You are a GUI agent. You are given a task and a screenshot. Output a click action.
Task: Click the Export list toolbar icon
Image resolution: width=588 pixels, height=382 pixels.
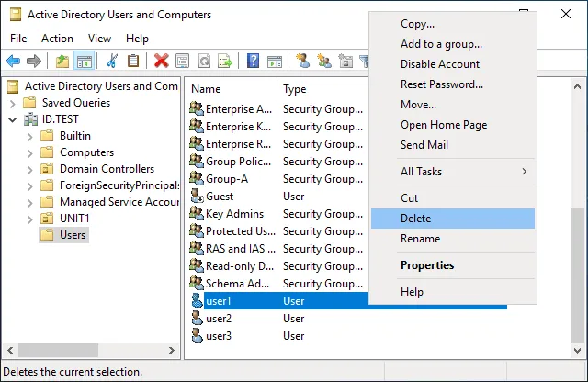pos(224,62)
